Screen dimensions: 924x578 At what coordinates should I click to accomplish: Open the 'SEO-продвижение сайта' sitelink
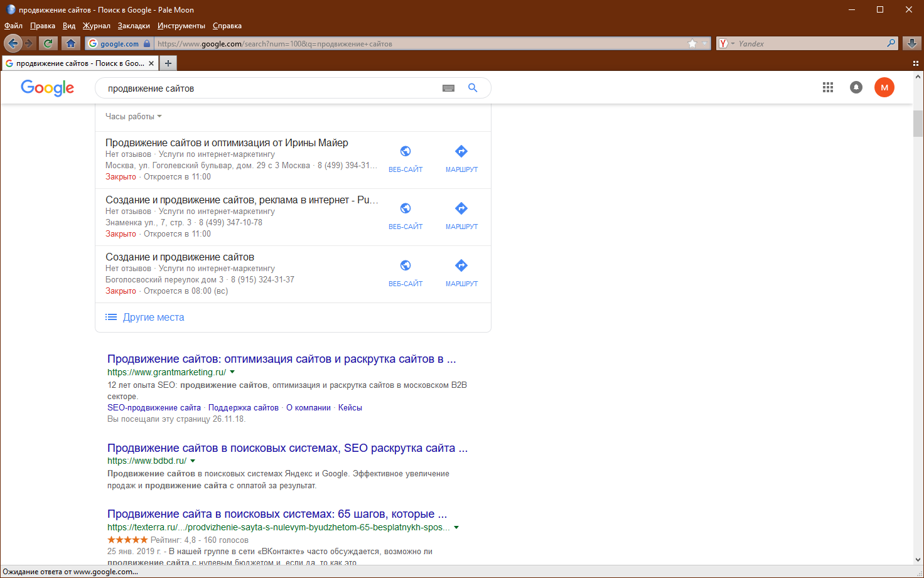[154, 408]
